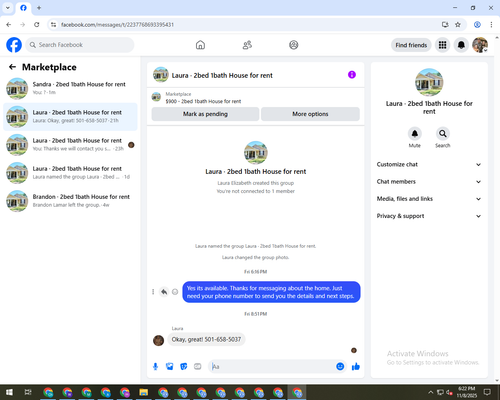Open the Brandon 2bed 1bath chat
The width and height of the screenshot is (500, 400).
point(70,201)
